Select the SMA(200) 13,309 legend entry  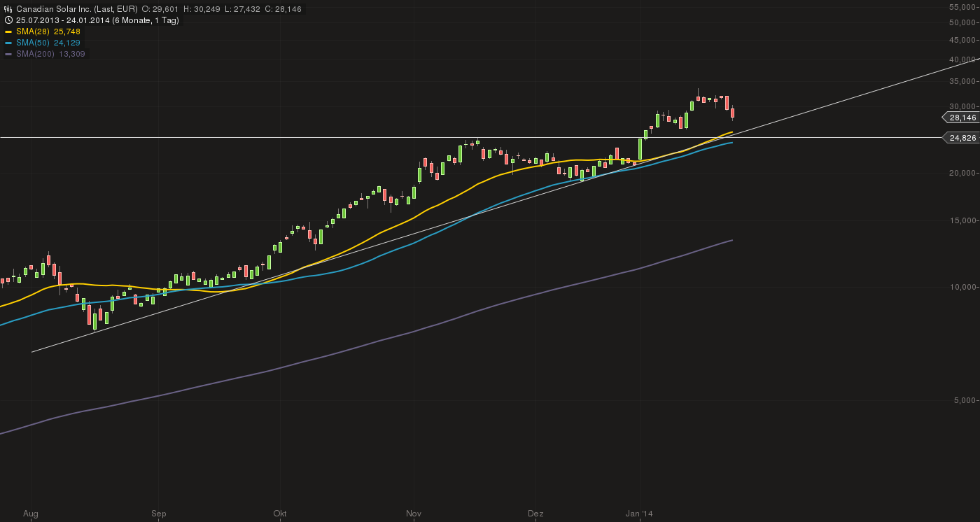pos(51,54)
